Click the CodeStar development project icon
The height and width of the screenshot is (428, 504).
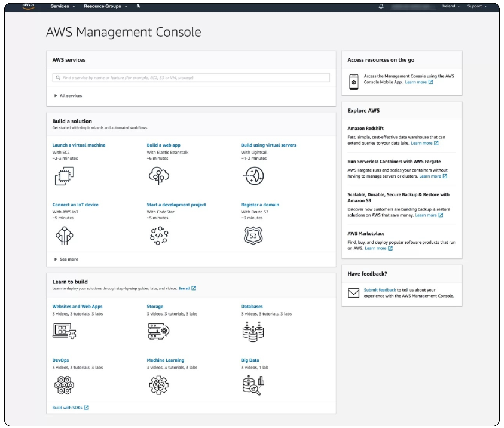pos(159,236)
